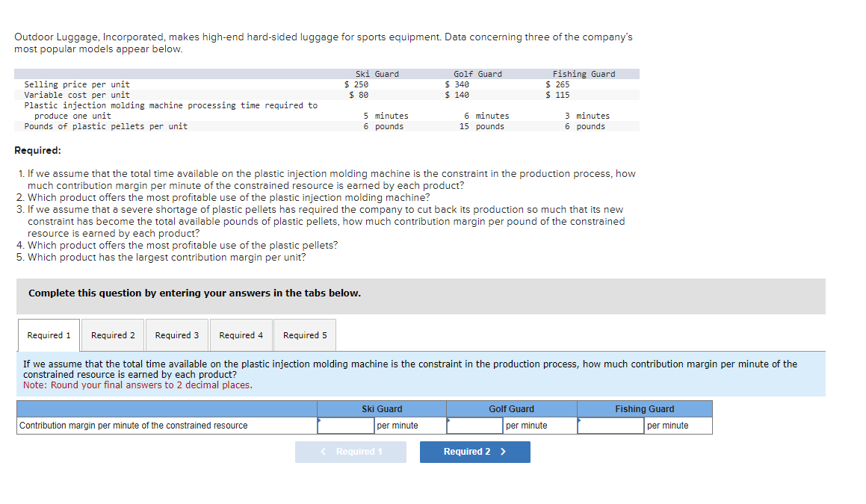This screenshot has width=866, height=504.
Task: Click the 'Contribution margin per minute of the constrained resource' row label
Action: [x=134, y=426]
